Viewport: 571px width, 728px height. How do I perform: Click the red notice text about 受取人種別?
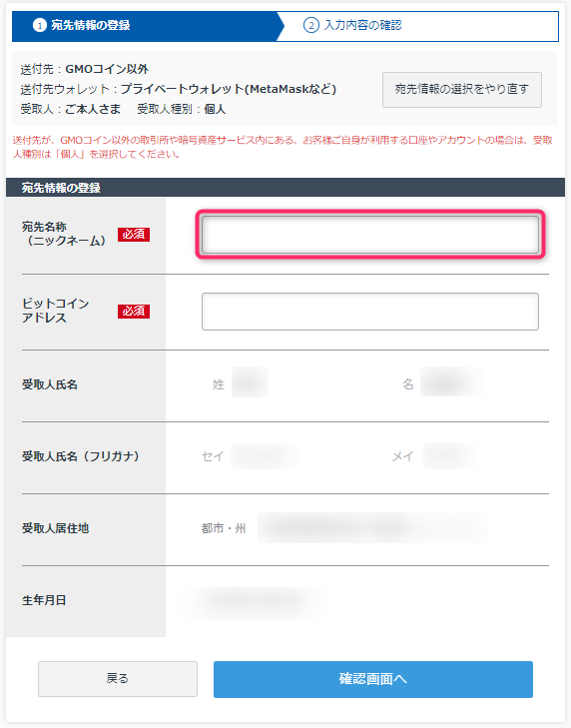point(283,147)
